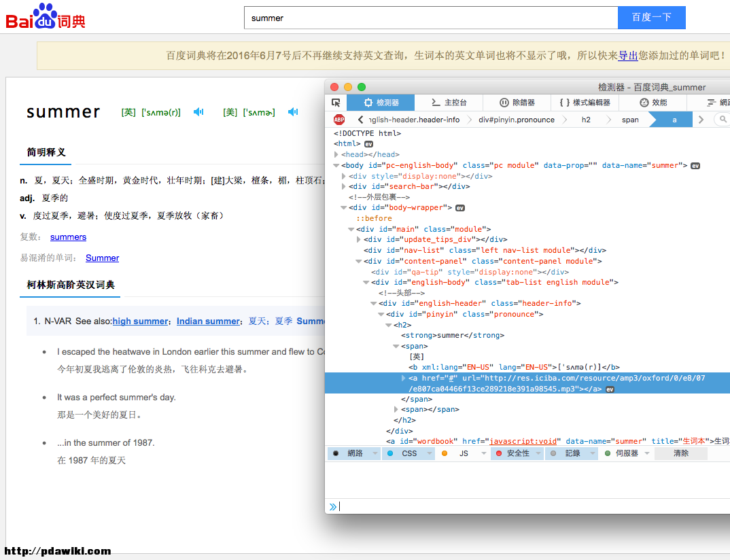Click the breadcrumb right scroll arrow
Viewport: 730px width, 560px height.
[701, 120]
